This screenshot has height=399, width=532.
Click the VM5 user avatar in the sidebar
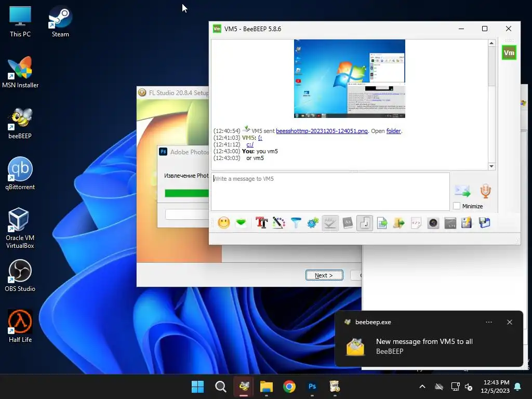click(509, 52)
